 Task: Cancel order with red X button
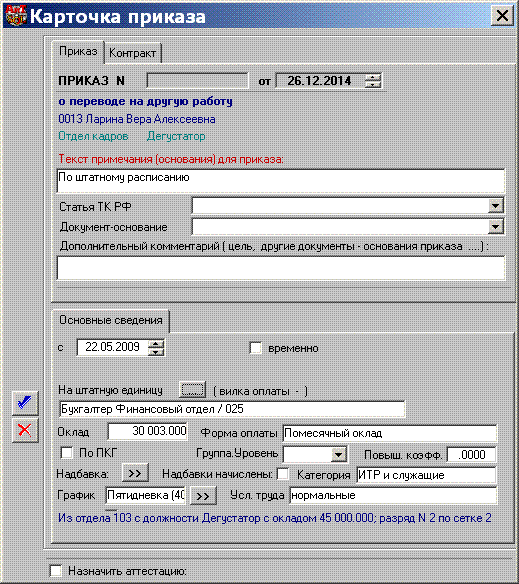tap(25, 430)
